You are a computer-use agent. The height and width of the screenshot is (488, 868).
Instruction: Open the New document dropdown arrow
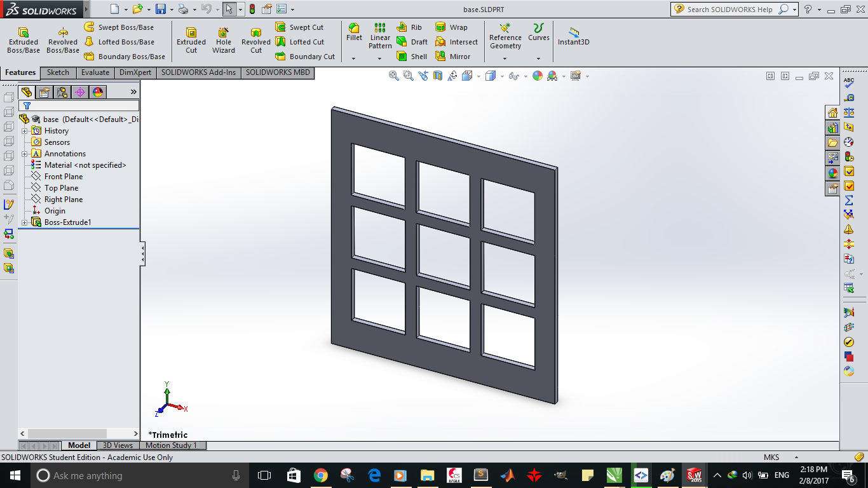pyautogui.click(x=126, y=10)
